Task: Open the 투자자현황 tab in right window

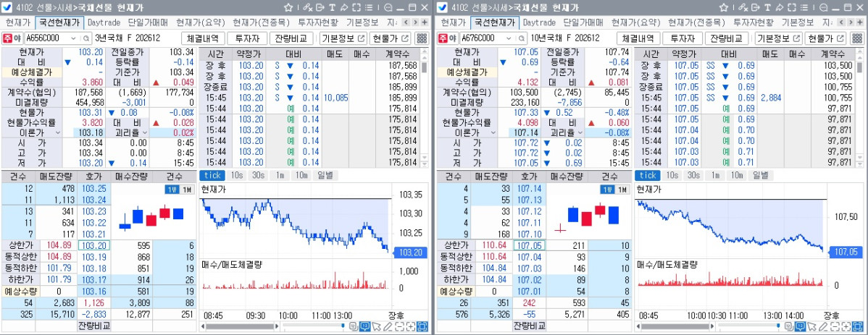Action: pos(753,22)
